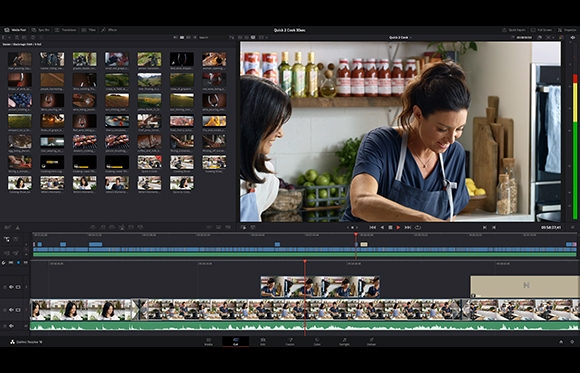Open the Sync Bin panel
The image size is (580, 373).
41,30
